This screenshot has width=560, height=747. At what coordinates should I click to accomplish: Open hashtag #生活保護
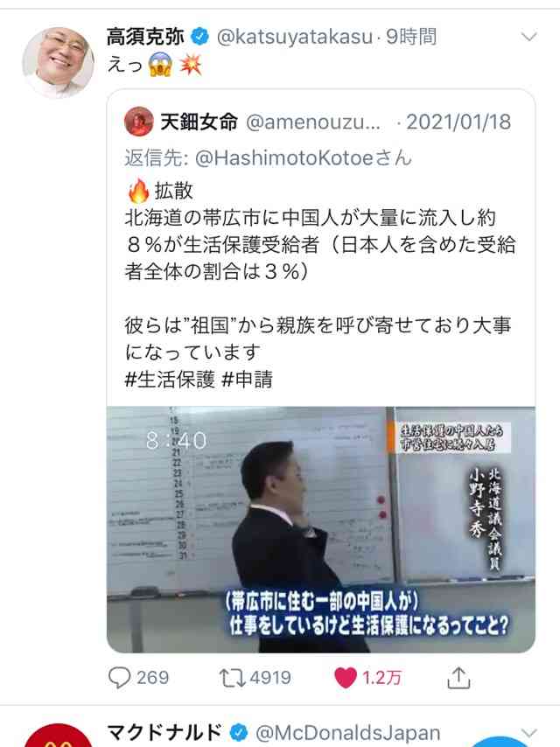[170, 380]
